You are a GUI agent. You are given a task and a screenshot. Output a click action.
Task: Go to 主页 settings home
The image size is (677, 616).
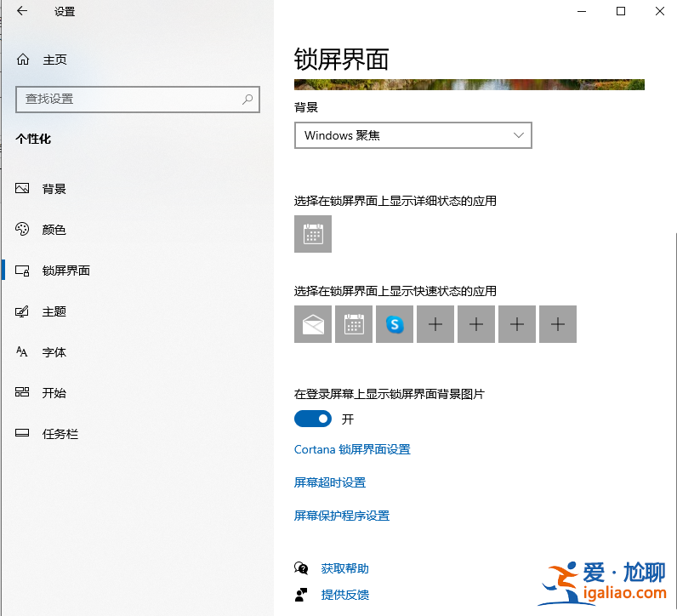[54, 60]
